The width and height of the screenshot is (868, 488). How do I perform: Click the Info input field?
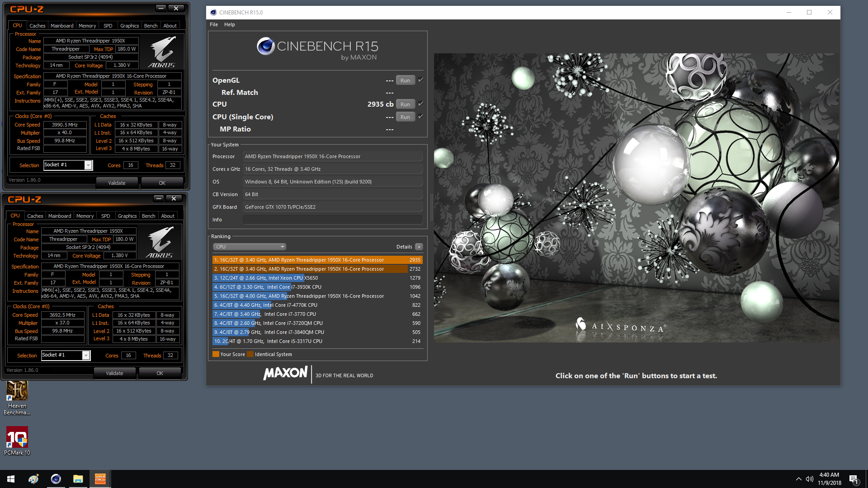[x=333, y=220]
